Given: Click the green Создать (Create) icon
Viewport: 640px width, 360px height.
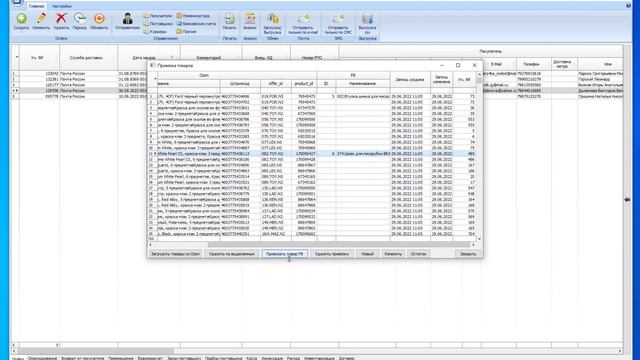Looking at the screenshot, I should (x=21, y=19).
